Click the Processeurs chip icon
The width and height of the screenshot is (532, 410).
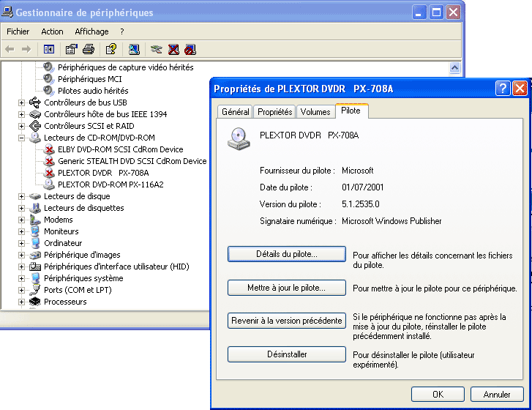pyautogui.click(x=35, y=302)
